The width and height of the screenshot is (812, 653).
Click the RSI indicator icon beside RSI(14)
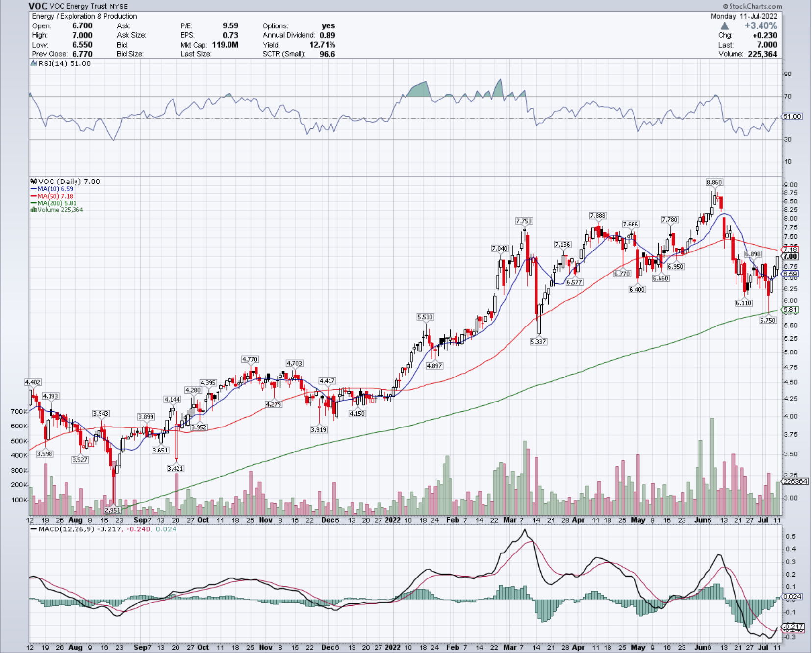[x=34, y=63]
